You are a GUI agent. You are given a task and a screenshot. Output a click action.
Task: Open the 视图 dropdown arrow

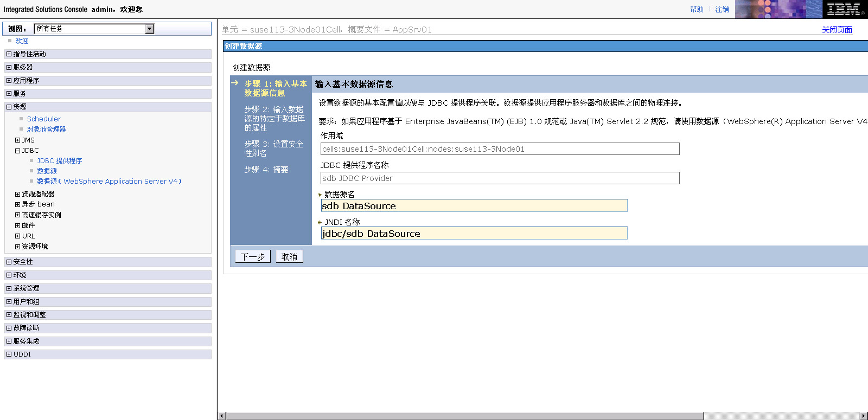click(x=150, y=29)
